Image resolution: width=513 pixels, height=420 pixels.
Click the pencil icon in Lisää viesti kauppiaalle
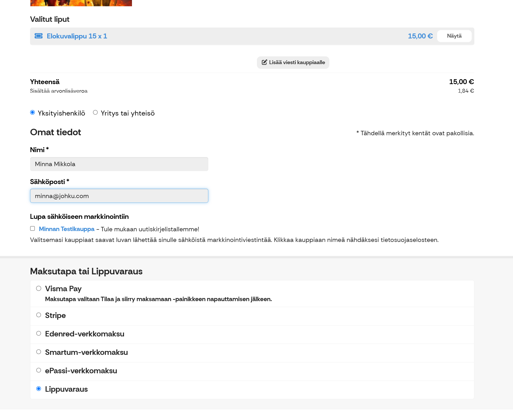(x=264, y=62)
